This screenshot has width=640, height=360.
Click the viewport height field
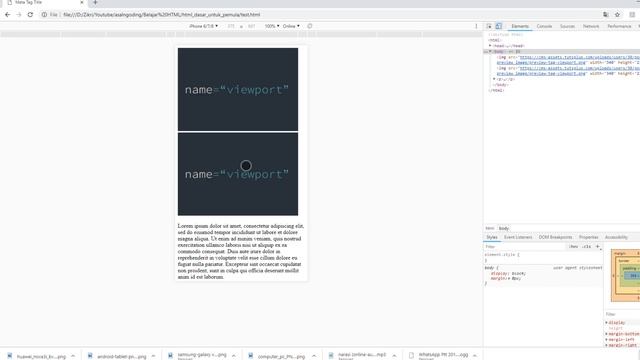[251, 26]
